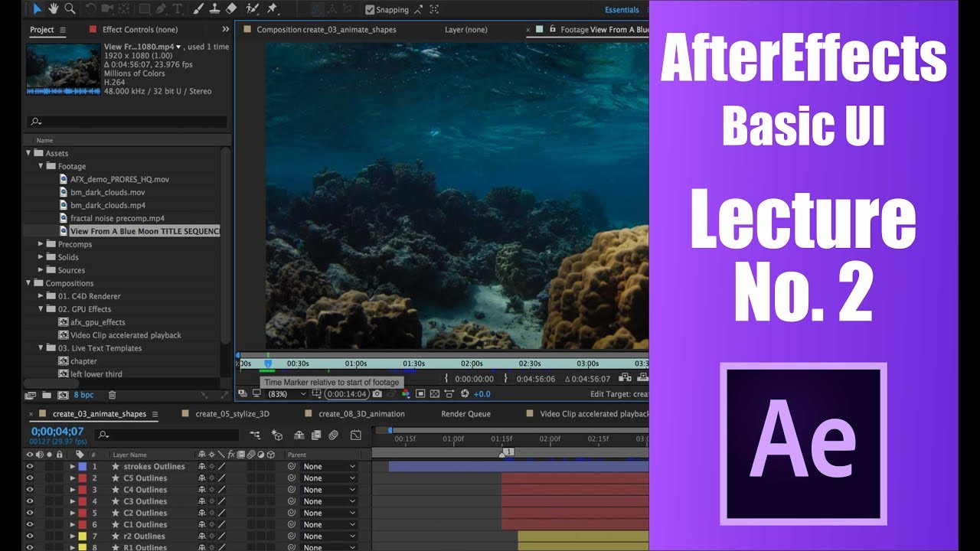
Task: Expand the strokes Outlines layer properties
Action: 73,466
